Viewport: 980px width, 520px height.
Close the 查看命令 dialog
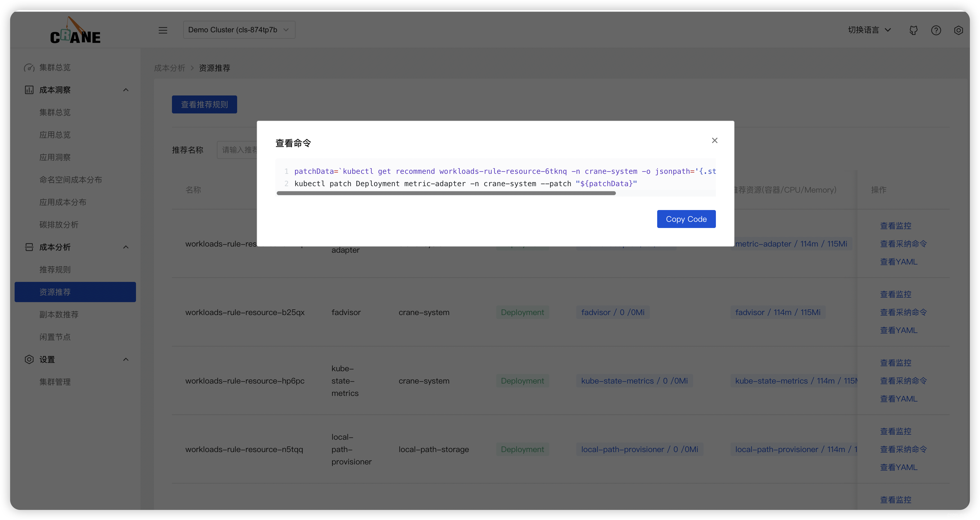click(714, 140)
